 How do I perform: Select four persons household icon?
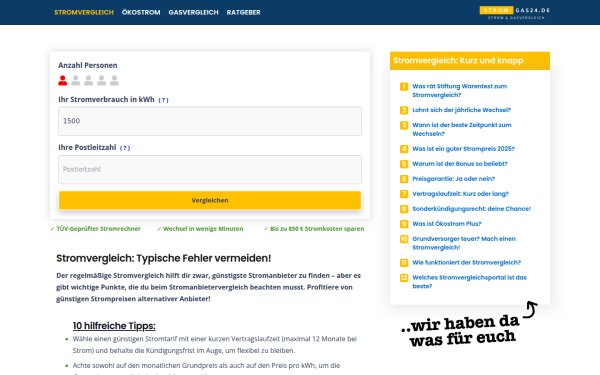coord(101,80)
